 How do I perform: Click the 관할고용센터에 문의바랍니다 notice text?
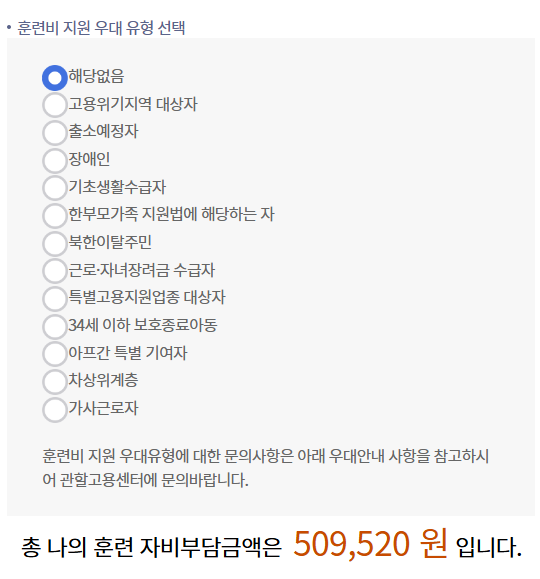pyautogui.click(x=154, y=480)
